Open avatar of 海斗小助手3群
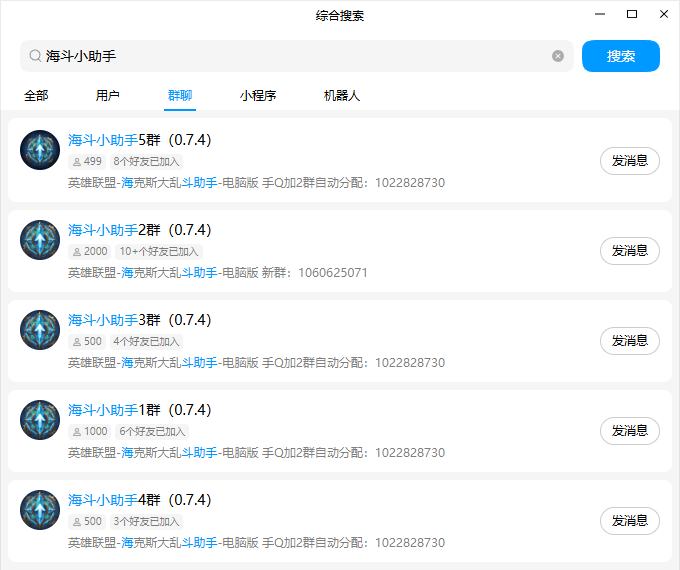This screenshot has width=680, height=570. 40,330
